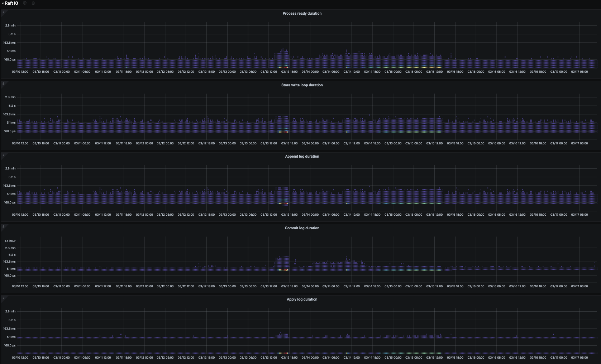Click red hotspot in Process ready heatmap
601x364 pixels.
tap(283, 67)
